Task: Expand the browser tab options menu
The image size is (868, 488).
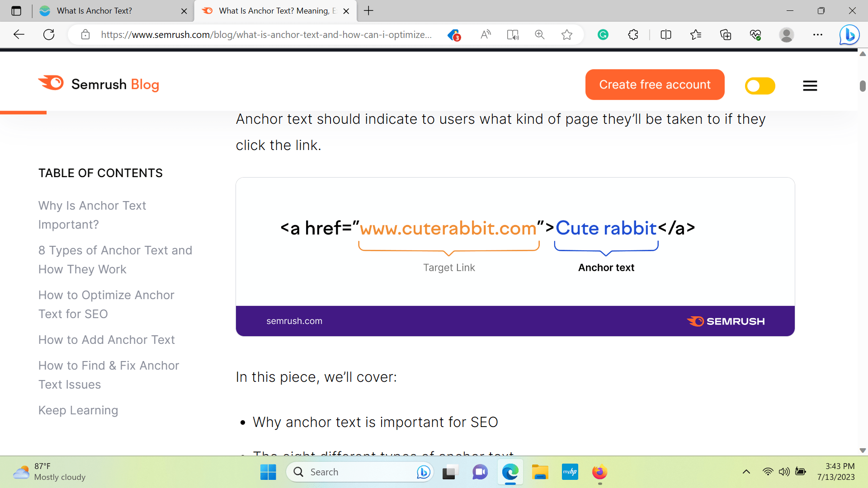Action: [17, 11]
